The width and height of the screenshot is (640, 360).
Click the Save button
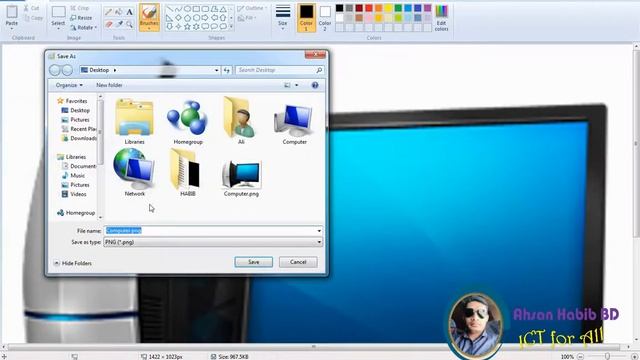pos(253,262)
